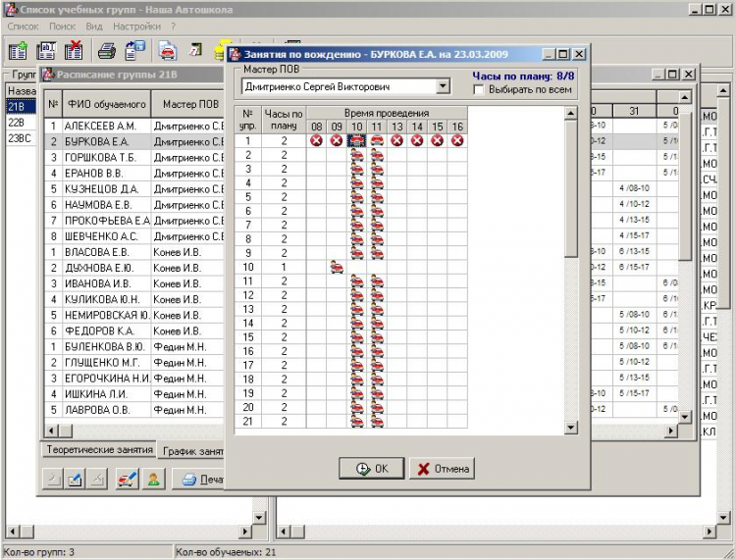Click the red car documents toolbar icon
The height and width of the screenshot is (560, 736).
pyautogui.click(x=168, y=51)
